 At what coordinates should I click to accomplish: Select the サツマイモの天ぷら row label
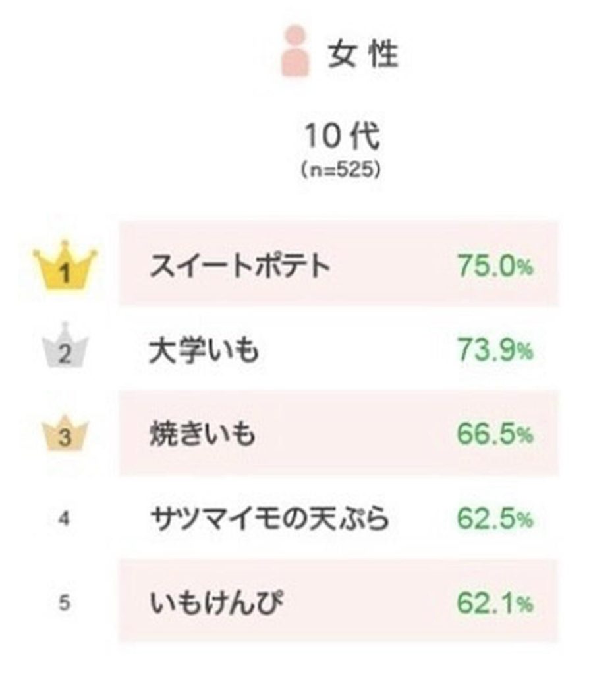pos(269,518)
